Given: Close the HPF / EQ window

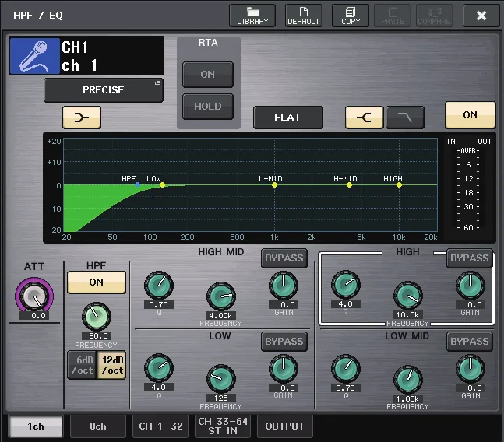Looking at the screenshot, I should point(481,16).
